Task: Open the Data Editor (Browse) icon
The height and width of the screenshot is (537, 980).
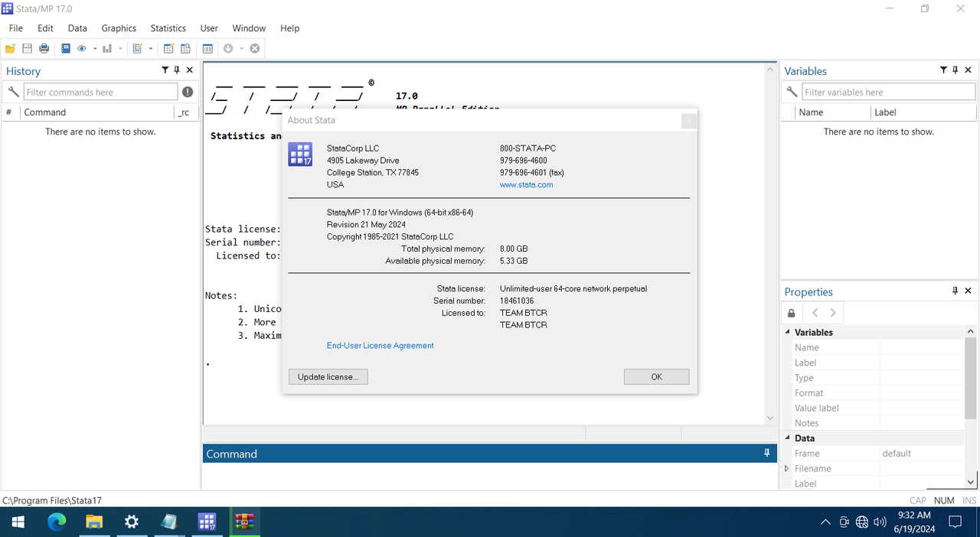Action: coord(185,49)
